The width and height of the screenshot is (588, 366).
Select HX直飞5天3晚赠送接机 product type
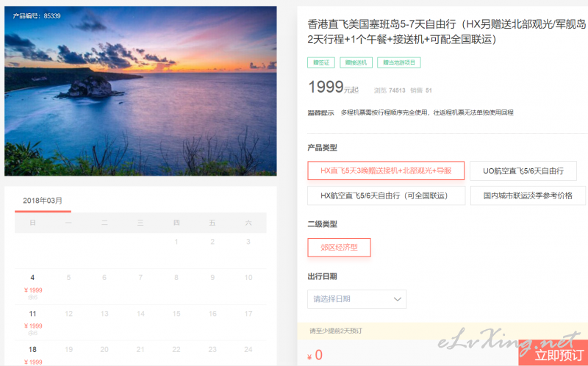[x=386, y=171]
